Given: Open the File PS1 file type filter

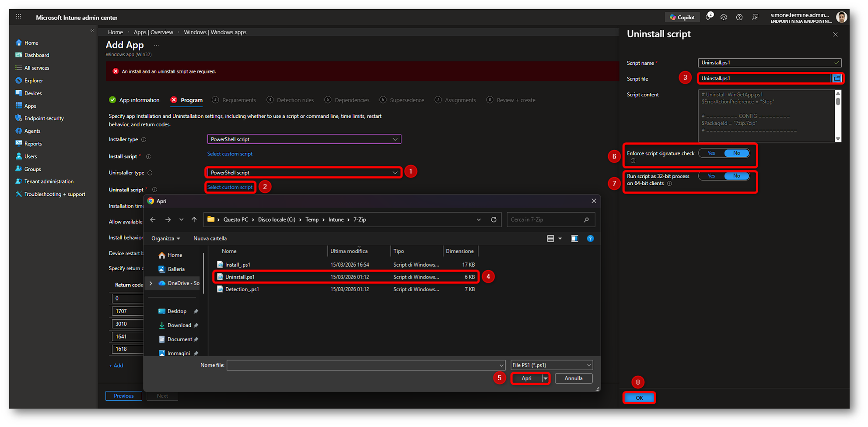Looking at the screenshot, I should coord(551,365).
